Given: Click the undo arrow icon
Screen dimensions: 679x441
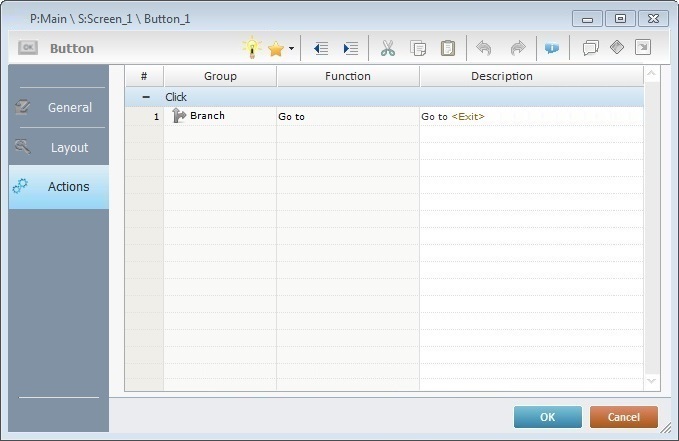Looking at the screenshot, I should pyautogui.click(x=485, y=48).
